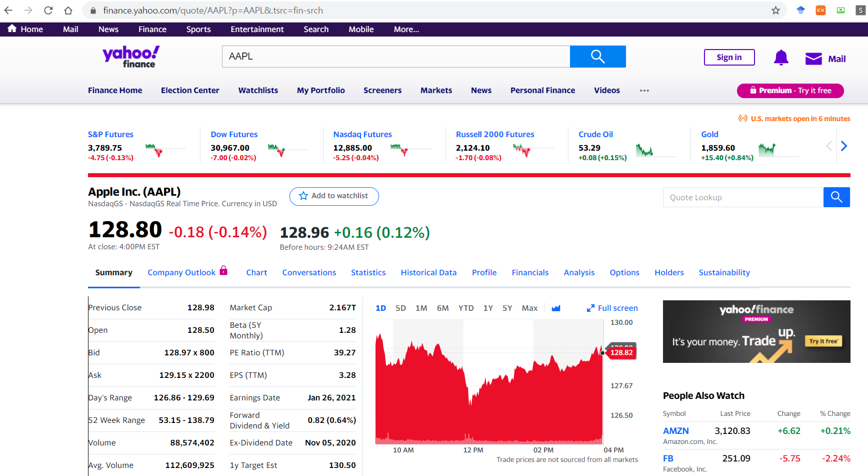868x476 pixels.
Task: Switch to area chart type icon
Action: point(555,308)
